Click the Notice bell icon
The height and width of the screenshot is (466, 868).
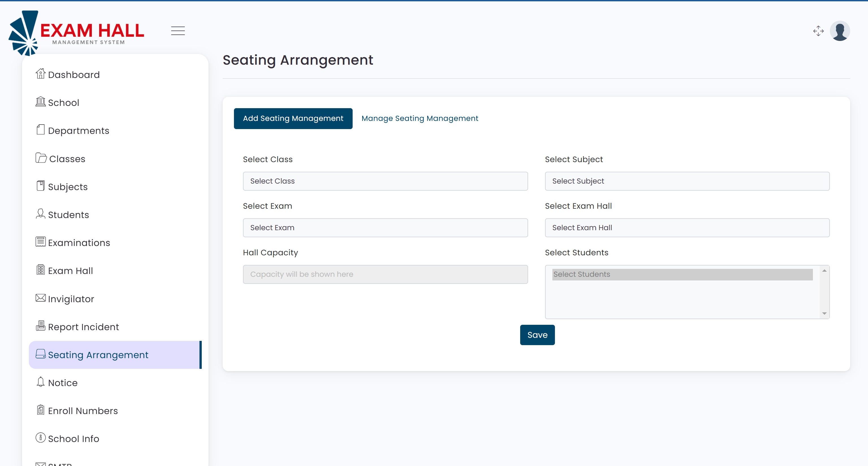(x=40, y=382)
